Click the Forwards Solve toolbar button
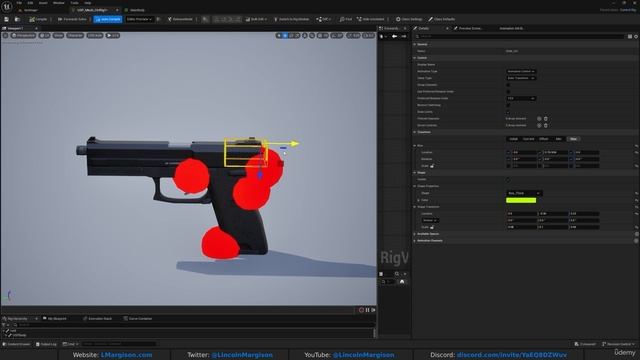640x360 pixels. pyautogui.click(x=72, y=19)
